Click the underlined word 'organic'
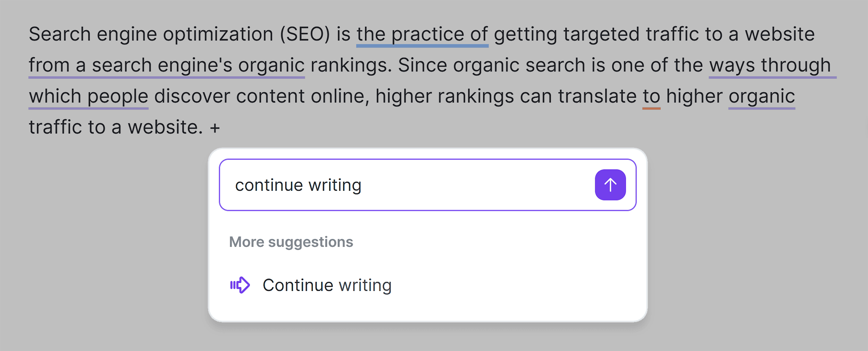Image resolution: width=868 pixels, height=351 pixels. [x=761, y=96]
